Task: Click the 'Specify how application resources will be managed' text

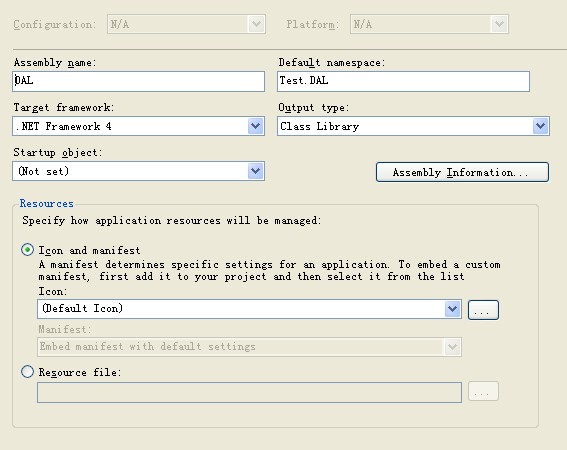Action: click(172, 220)
